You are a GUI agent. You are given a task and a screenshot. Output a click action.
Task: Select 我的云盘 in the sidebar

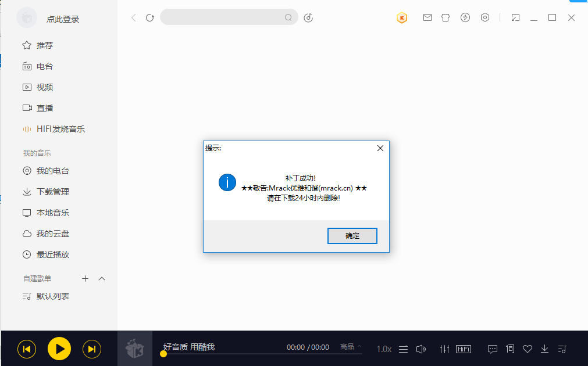coord(46,234)
